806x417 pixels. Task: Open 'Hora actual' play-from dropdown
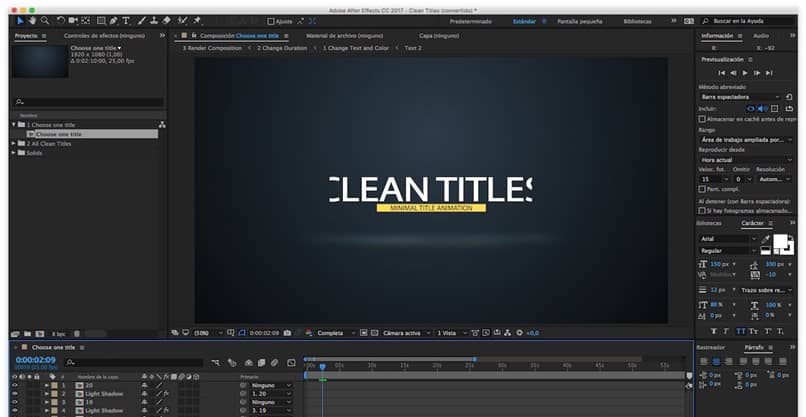[x=746, y=160]
